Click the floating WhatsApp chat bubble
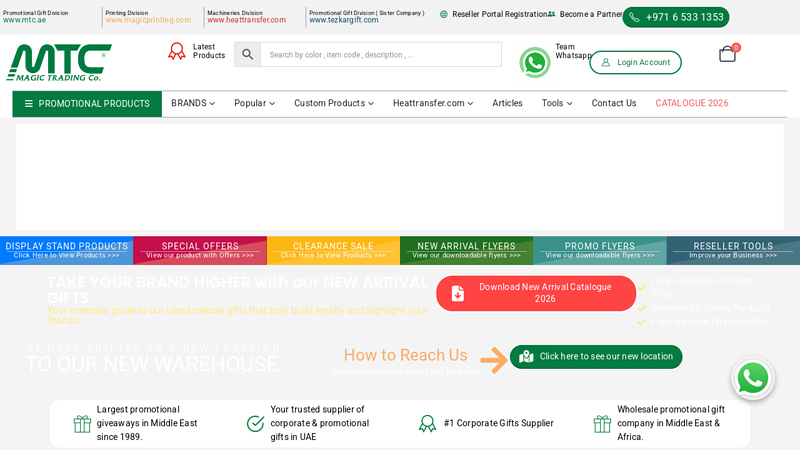 (753, 379)
